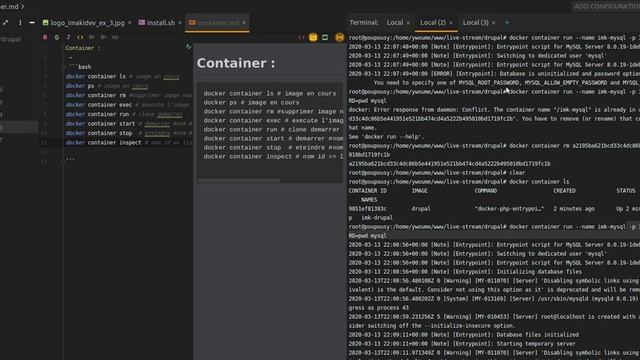Open the project panel vertical-dots options menu
This screenshot has width=640, height=360.
[x=20, y=23]
